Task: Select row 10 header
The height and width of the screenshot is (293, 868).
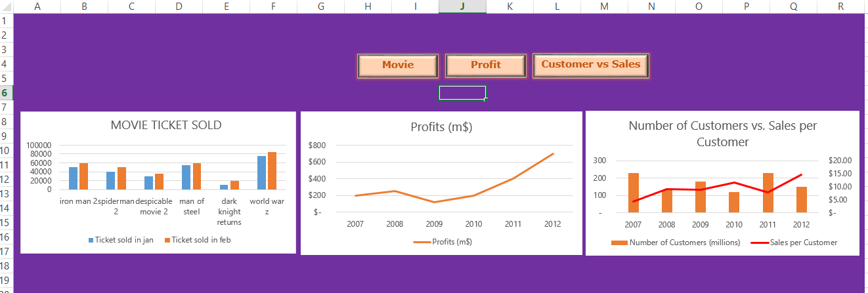Action: point(6,151)
